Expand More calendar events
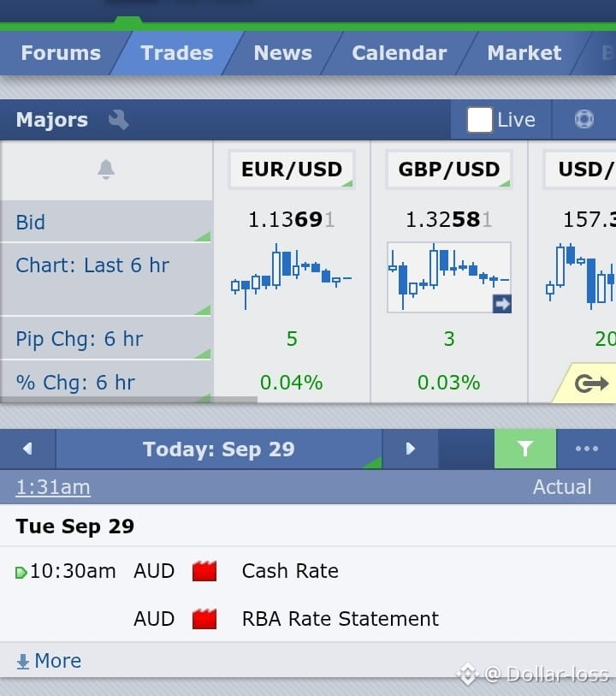This screenshot has width=616, height=696. coord(49,661)
